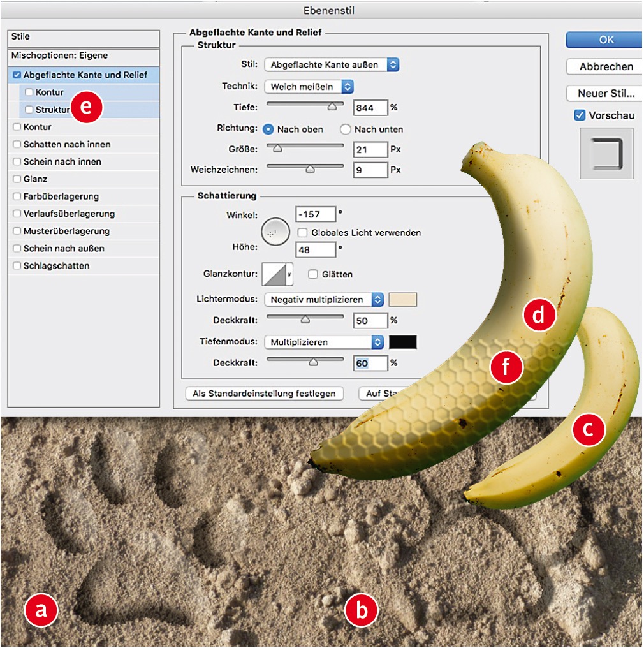
Task: Select the Glanz row label
Action: (x=35, y=179)
